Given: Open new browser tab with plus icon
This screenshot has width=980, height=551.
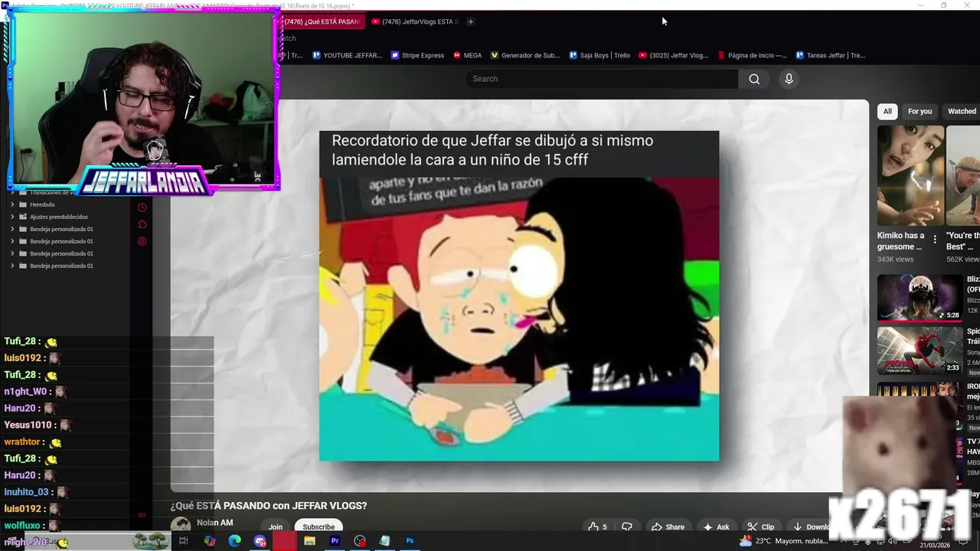Looking at the screenshot, I should pyautogui.click(x=470, y=21).
